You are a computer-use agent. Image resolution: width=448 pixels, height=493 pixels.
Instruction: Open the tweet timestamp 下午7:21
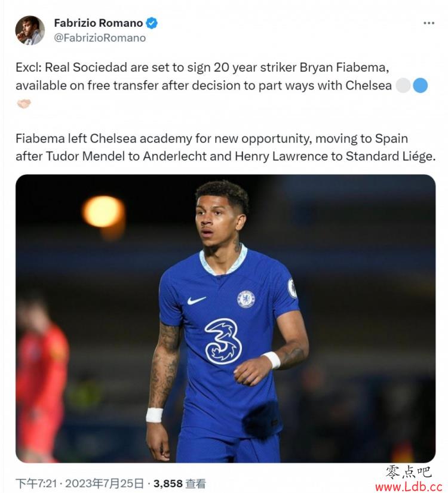point(37,483)
